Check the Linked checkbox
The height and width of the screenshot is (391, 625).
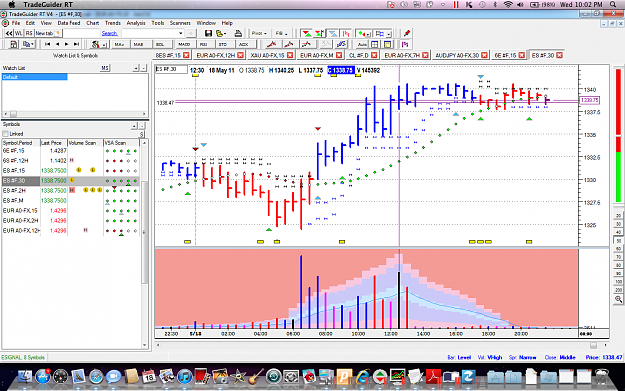[x=6, y=134]
